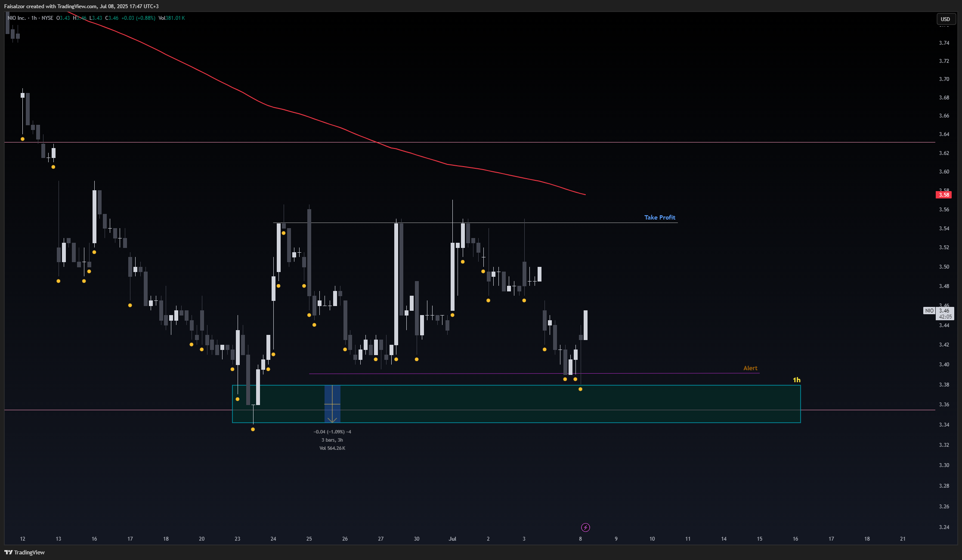Click date 24 on the time axis
Screen dimensions: 962x560
point(273,538)
